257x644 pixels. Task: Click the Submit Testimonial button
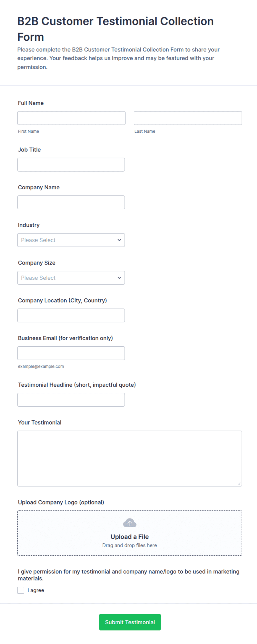point(130,622)
